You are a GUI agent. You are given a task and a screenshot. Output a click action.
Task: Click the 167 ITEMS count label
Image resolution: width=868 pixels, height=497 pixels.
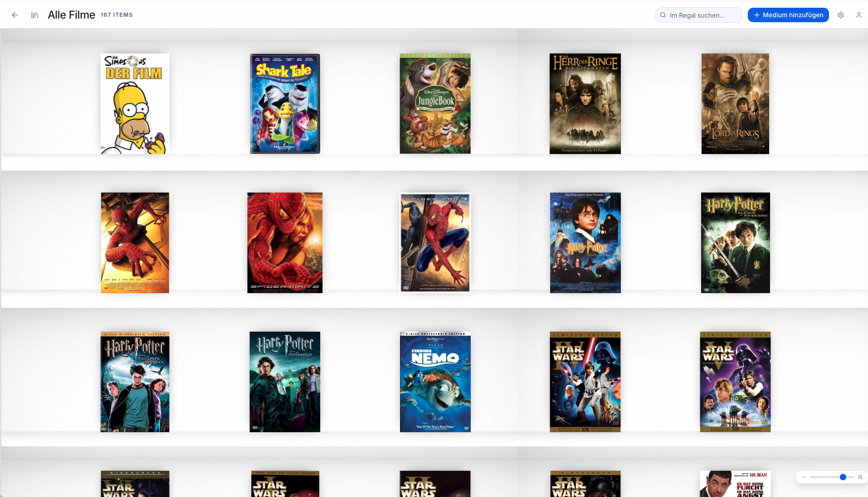click(x=117, y=15)
